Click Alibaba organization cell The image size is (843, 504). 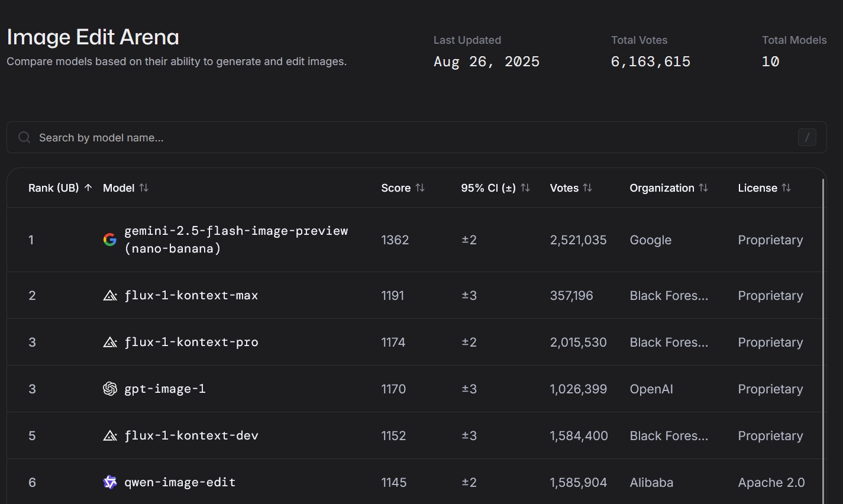651,482
